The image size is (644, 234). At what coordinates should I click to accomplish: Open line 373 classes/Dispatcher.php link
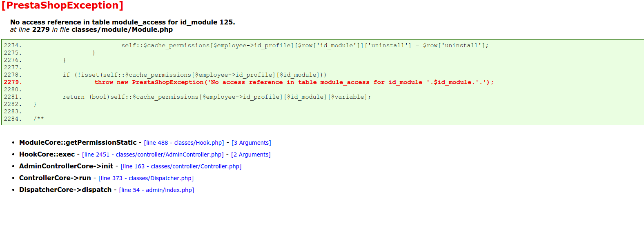point(146,178)
